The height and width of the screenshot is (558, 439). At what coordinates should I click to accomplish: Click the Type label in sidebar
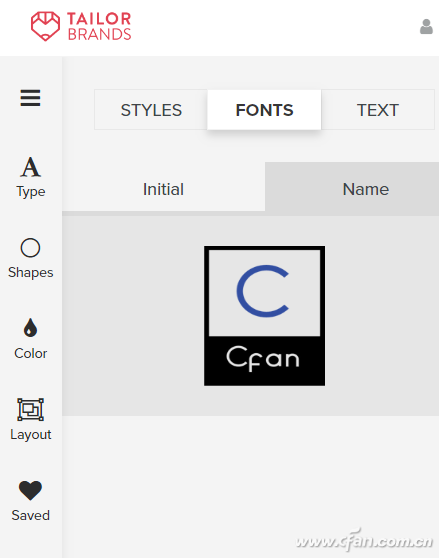[x=31, y=192]
